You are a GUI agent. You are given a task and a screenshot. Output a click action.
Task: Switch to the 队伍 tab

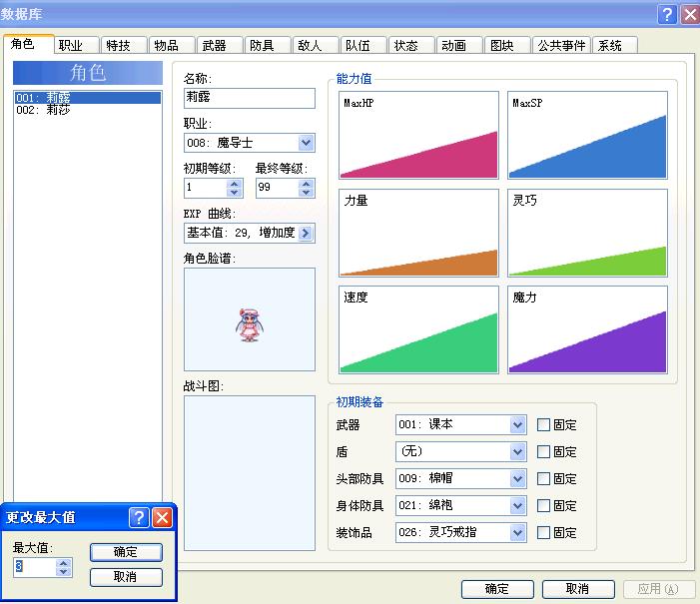coord(363,46)
